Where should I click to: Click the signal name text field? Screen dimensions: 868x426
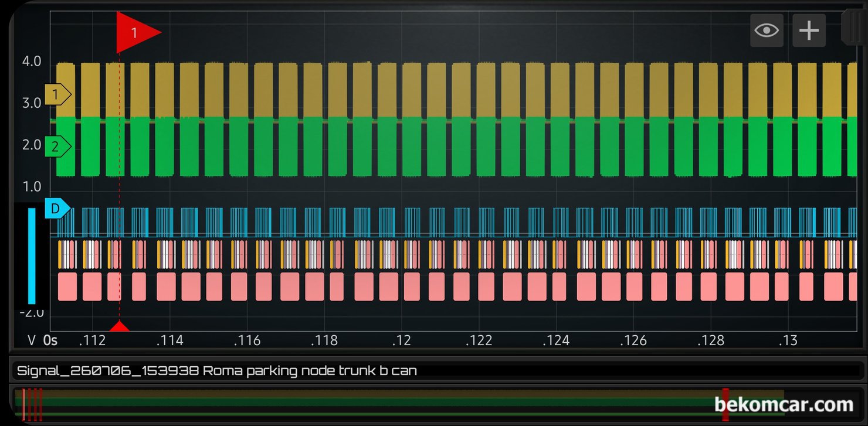[435, 370]
